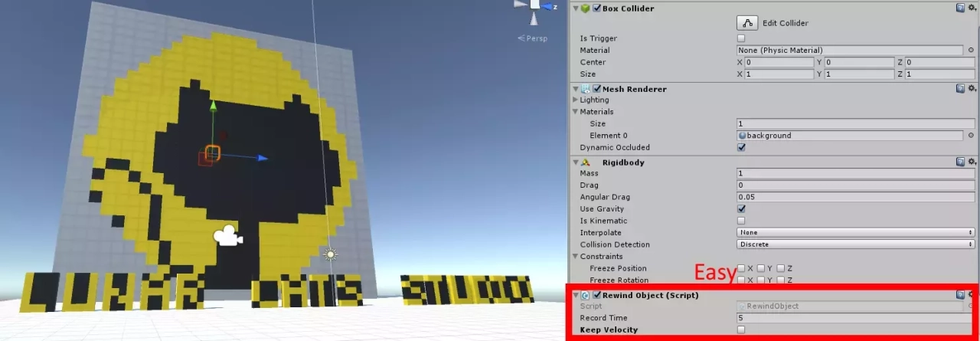This screenshot has width=980, height=341.
Task: Enable the Box Collider component checkbox
Action: click(596, 8)
